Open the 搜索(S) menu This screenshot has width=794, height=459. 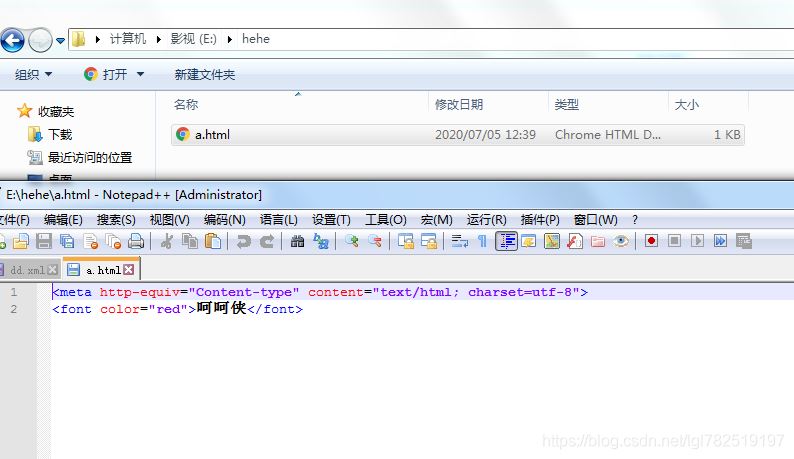(116, 220)
